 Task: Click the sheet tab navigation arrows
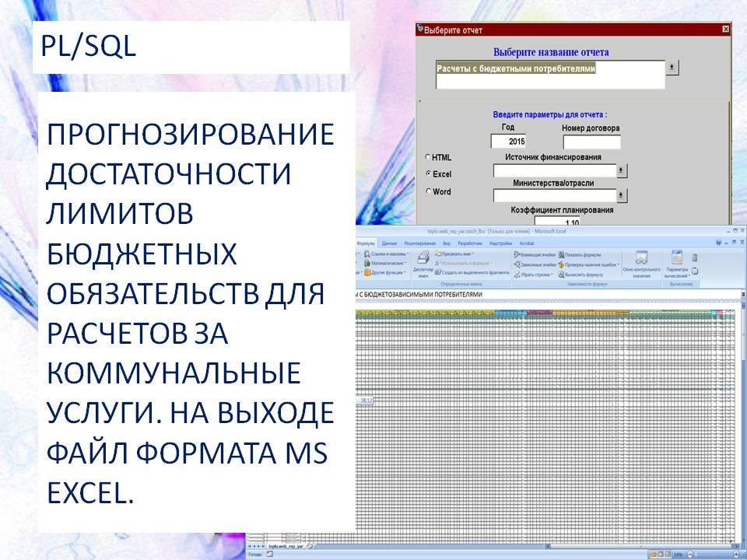[x=257, y=546]
